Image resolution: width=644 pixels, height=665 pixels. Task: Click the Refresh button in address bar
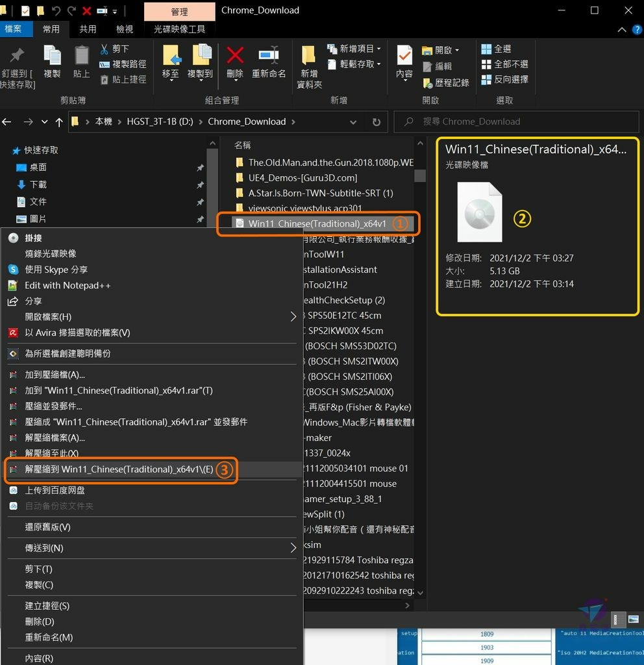pos(376,122)
